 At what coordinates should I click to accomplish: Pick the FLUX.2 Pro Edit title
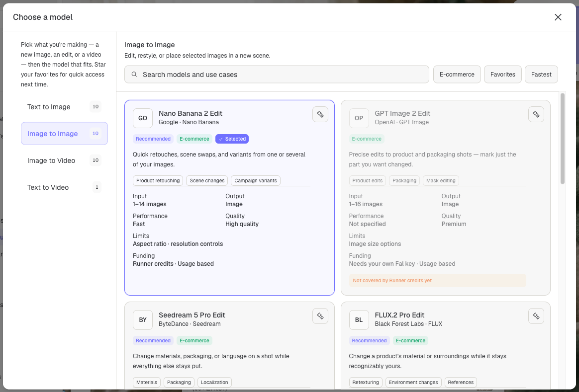[x=399, y=315]
